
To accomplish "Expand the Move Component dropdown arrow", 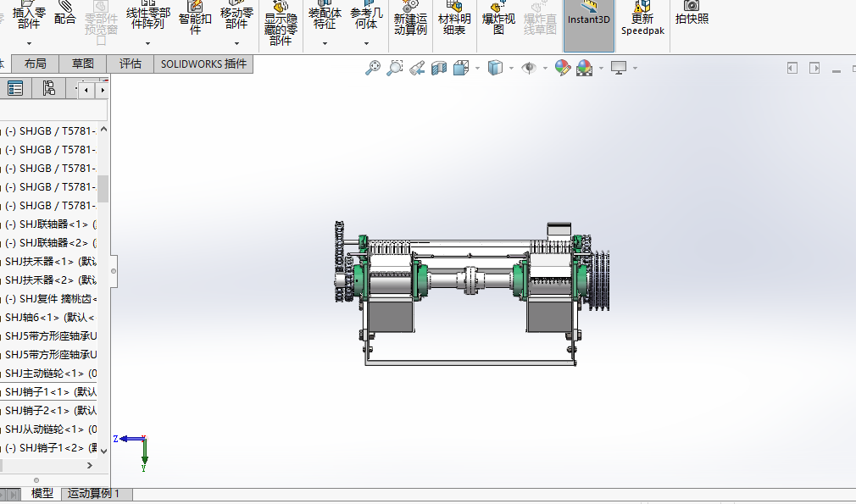I will [236, 43].
